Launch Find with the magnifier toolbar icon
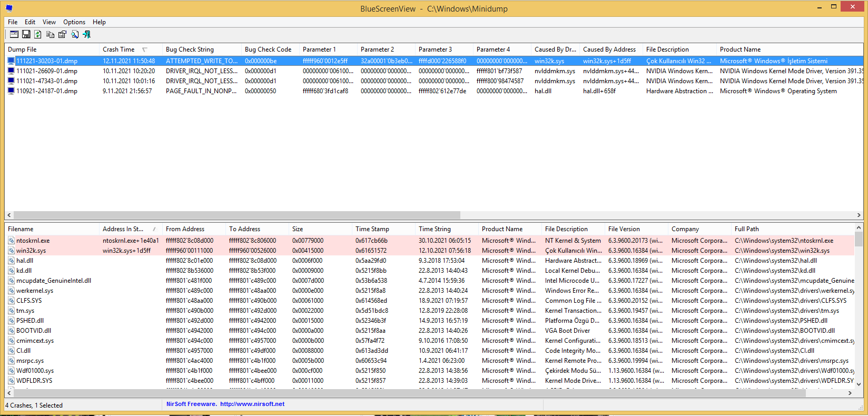Screen dimensions: 868x416 tap(75, 34)
